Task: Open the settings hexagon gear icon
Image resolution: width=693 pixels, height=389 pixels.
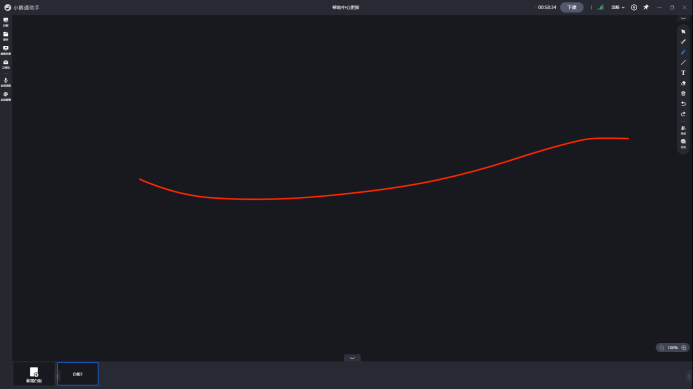Action: (x=634, y=8)
